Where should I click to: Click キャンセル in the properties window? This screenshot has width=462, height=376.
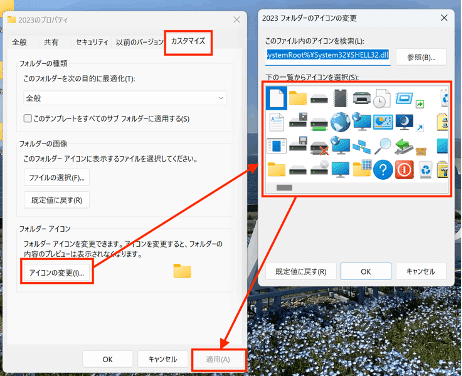[x=163, y=359]
